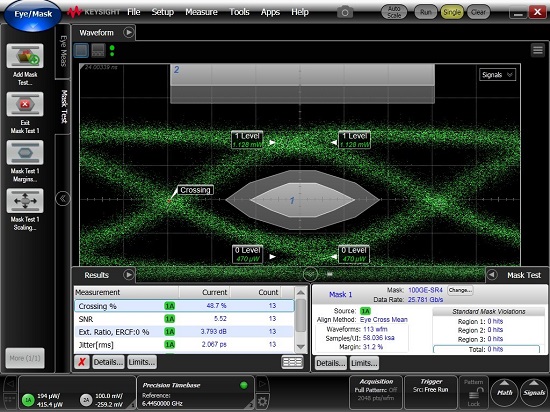
Task: Toggle channel 1A on/off button
Action: (x=28, y=400)
